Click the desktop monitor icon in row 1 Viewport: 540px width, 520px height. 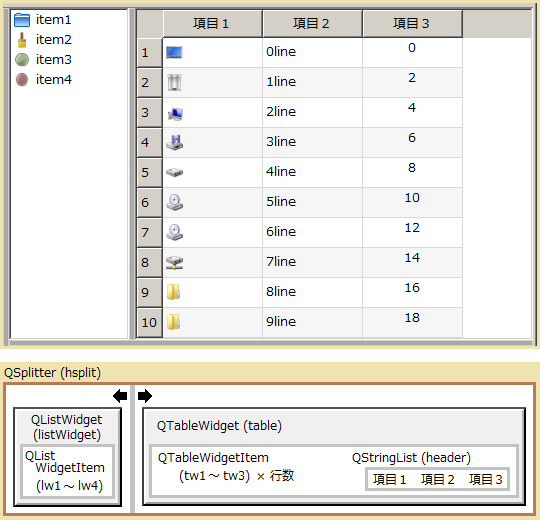coord(174,53)
